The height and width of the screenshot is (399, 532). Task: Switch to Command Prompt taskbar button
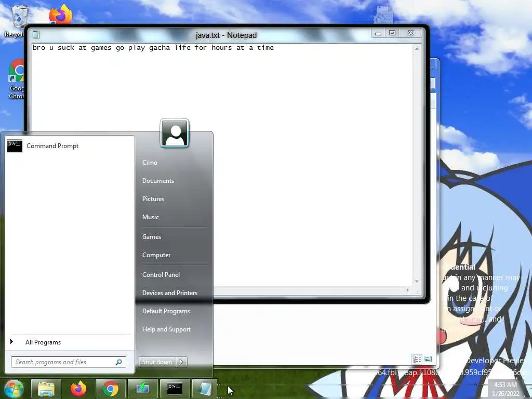175,389
